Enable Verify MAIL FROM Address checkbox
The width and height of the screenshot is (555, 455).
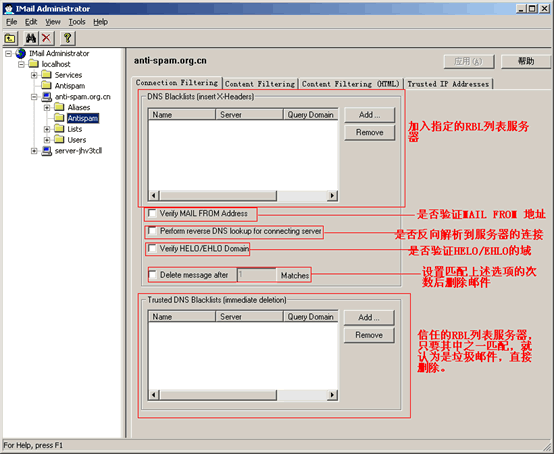(152, 213)
